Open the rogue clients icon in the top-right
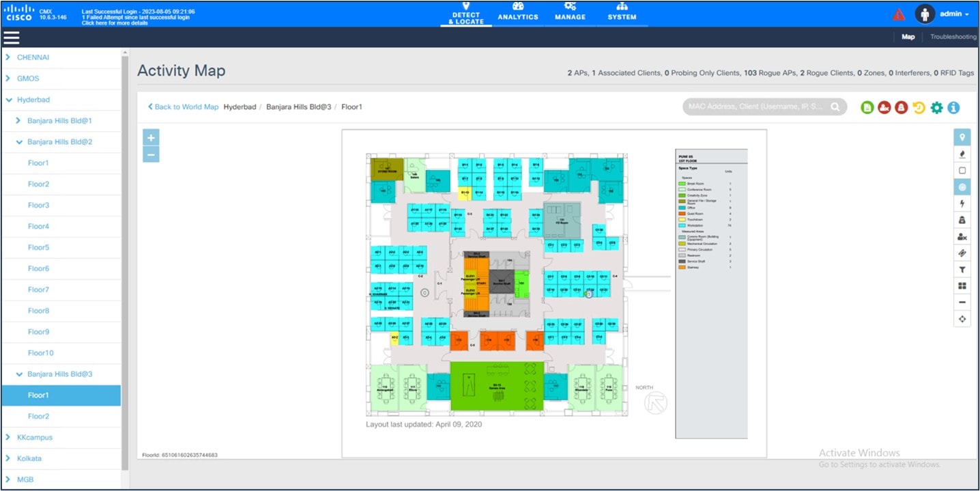This screenshot has height=491, width=980. pos(883,107)
